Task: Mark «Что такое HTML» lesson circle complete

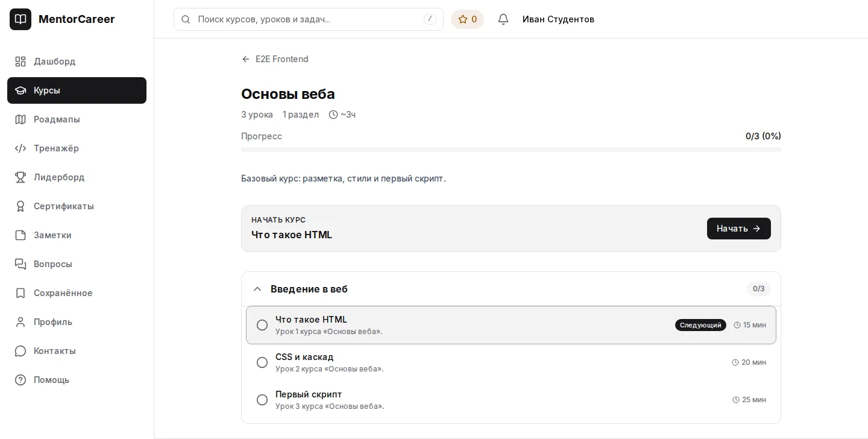Action: point(262,325)
